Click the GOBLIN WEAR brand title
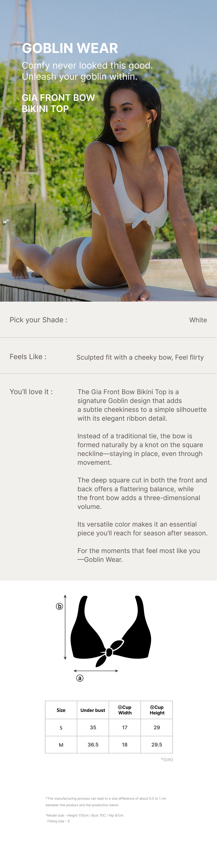Viewport: 217px width, 868px height. (70, 48)
